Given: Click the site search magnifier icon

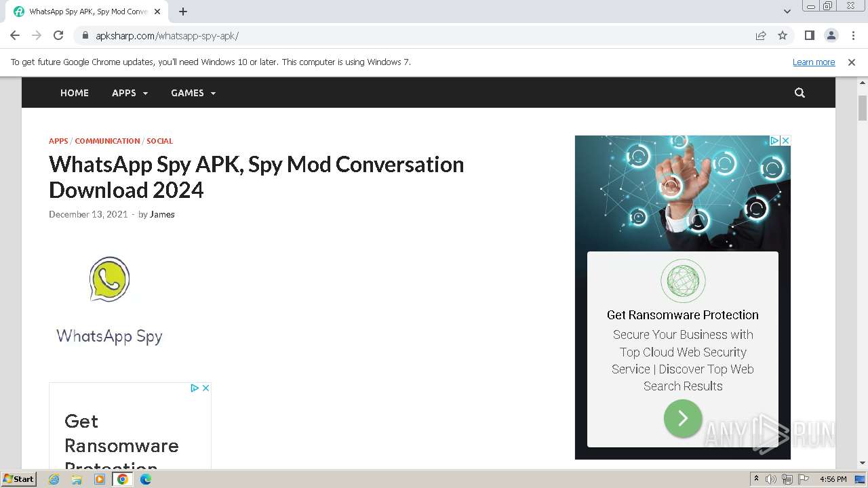Looking at the screenshot, I should (800, 93).
